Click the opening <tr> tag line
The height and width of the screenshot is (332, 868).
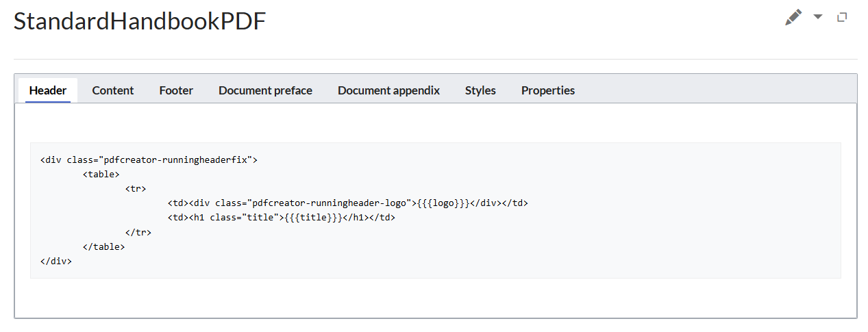(x=135, y=189)
